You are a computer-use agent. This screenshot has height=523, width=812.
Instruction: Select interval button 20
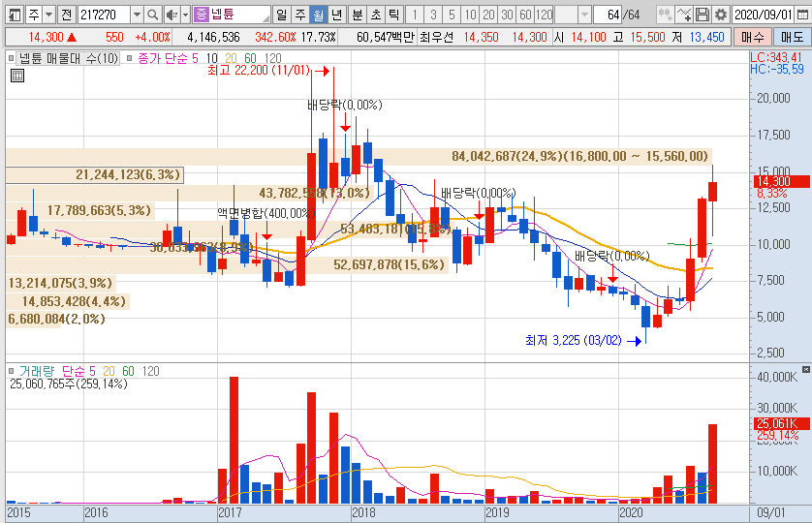488,15
